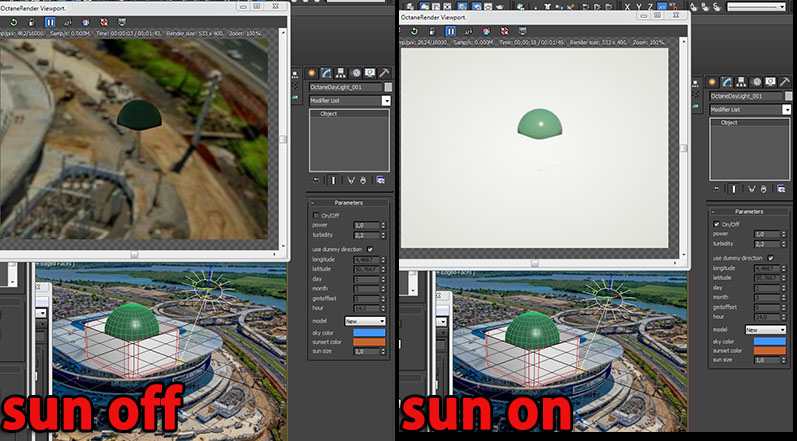Click Configure Modifier Sets in the sun on panel
The height and width of the screenshot is (441, 797).
pyautogui.click(x=781, y=188)
